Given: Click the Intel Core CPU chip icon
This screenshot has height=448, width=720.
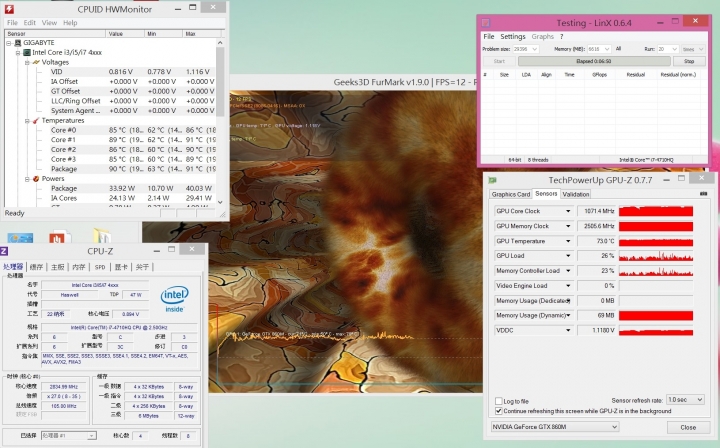Looking at the screenshot, I should tap(27, 52).
